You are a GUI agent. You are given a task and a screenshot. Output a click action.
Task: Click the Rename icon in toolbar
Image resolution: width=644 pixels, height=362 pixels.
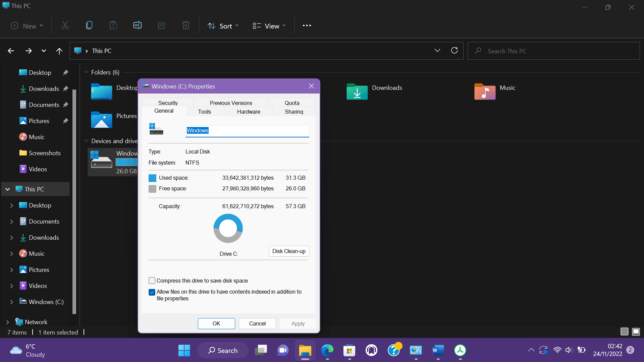[138, 25]
